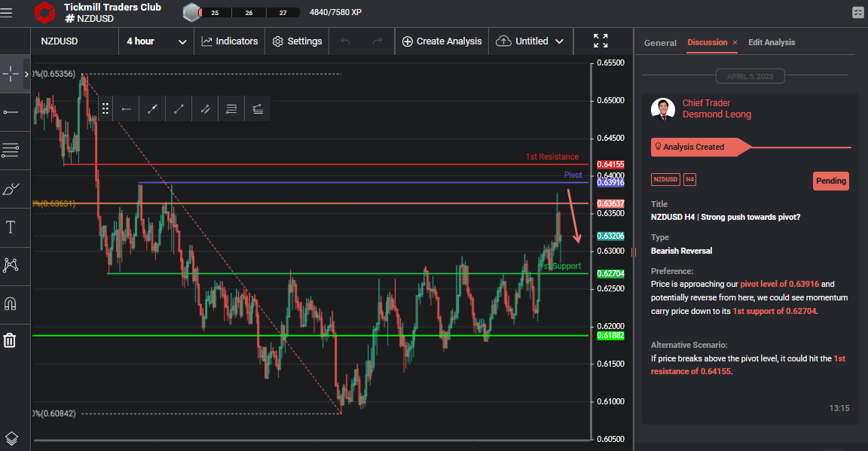Click the 0.63637 price label
The image size is (868, 451).
tap(610, 203)
